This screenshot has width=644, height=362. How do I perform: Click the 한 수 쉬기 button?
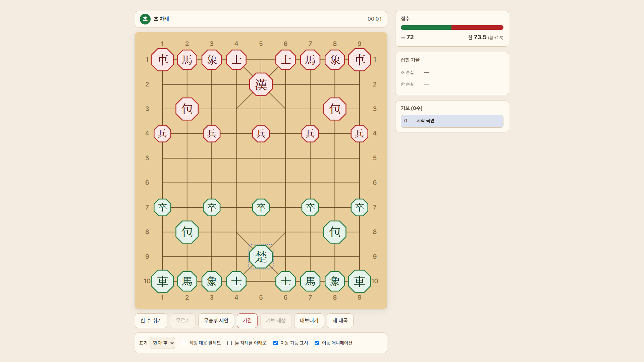(151, 321)
